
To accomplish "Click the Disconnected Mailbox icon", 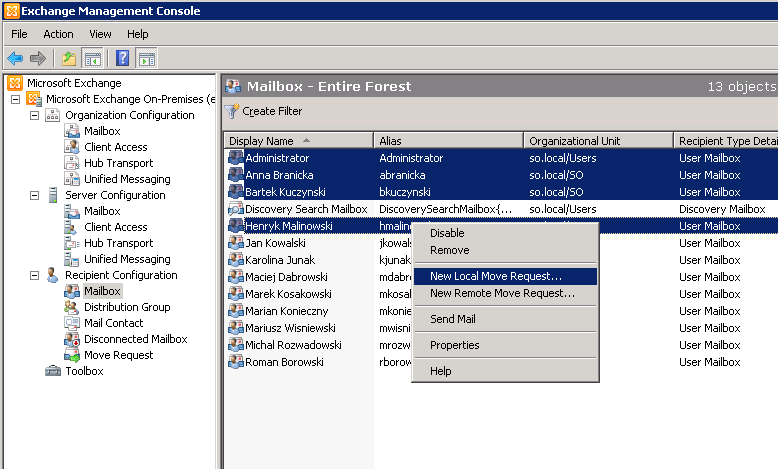I will 72,339.
